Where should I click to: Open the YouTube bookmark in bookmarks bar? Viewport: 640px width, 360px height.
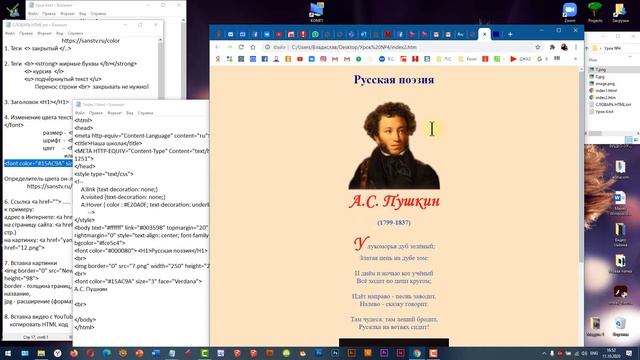point(300,59)
